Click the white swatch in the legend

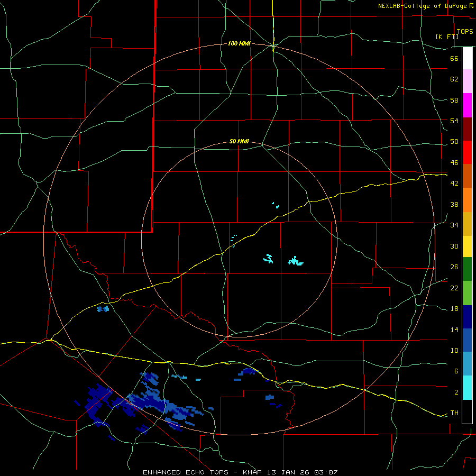467,58
